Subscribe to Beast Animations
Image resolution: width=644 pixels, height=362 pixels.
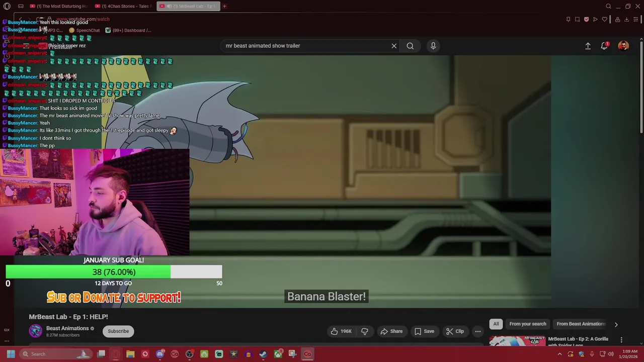118,331
